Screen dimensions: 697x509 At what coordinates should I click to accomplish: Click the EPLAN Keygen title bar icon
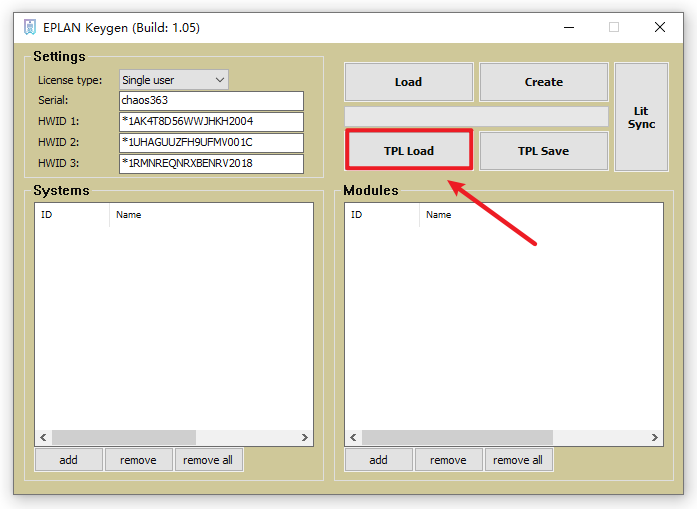tap(30, 27)
